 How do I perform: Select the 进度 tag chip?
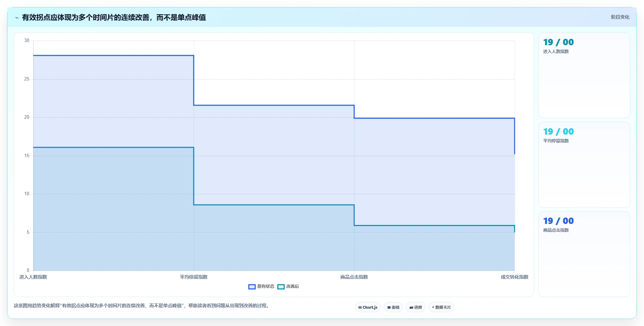[x=416, y=307]
